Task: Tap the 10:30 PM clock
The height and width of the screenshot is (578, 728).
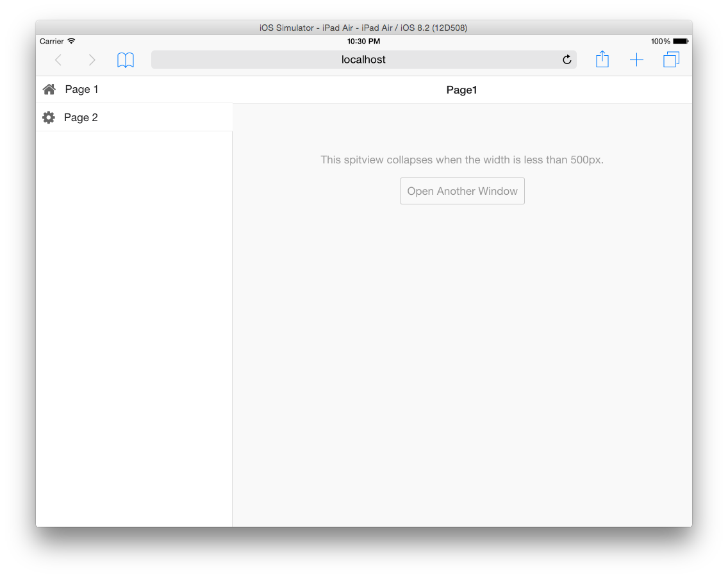Action: point(363,41)
